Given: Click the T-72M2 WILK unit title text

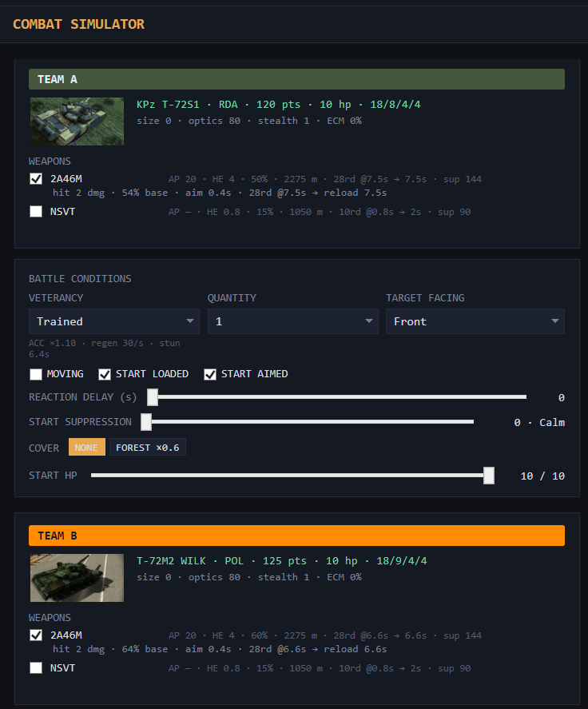Looking at the screenshot, I should [x=281, y=560].
